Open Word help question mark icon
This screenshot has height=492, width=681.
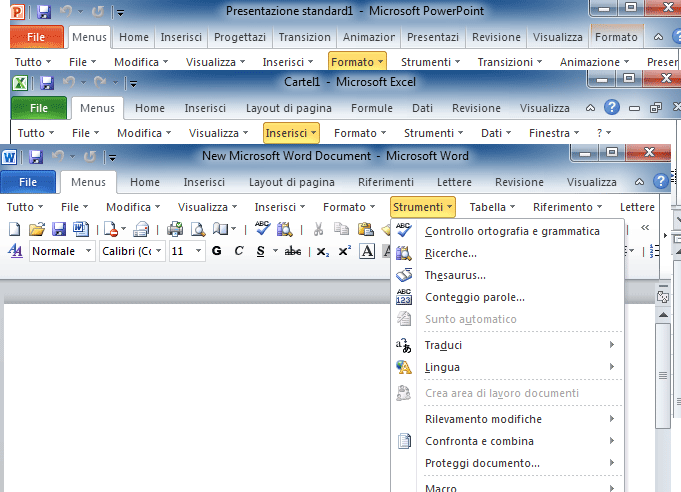[661, 181]
